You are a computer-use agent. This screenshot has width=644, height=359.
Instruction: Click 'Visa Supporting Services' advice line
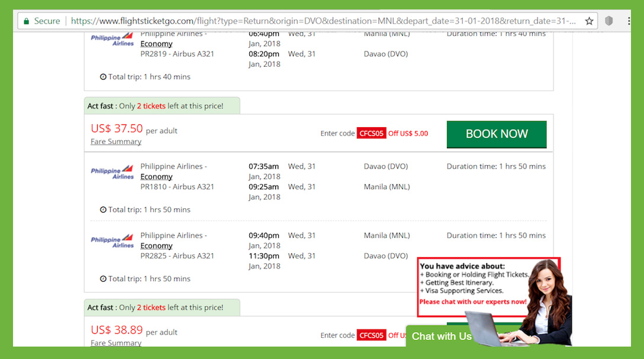tap(461, 290)
